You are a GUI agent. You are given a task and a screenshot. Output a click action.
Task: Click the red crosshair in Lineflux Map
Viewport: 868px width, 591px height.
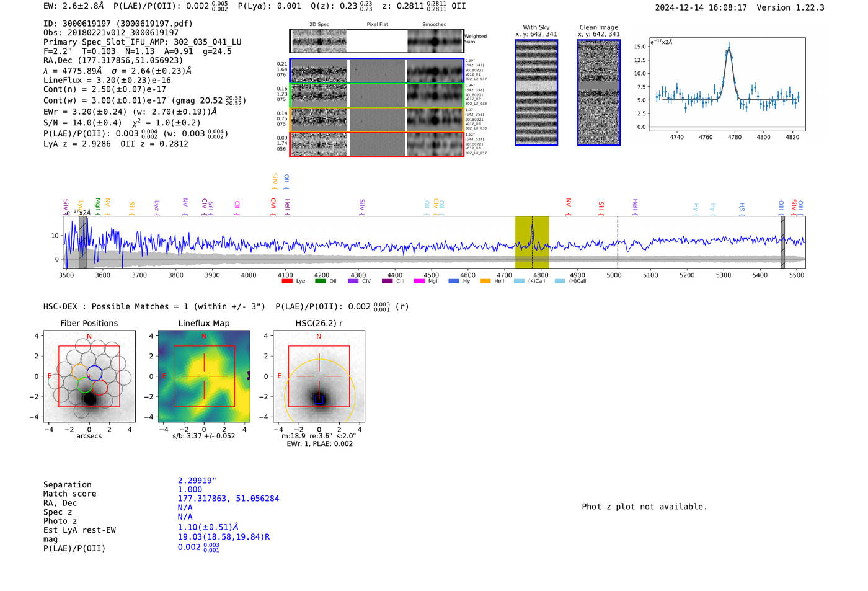point(204,376)
